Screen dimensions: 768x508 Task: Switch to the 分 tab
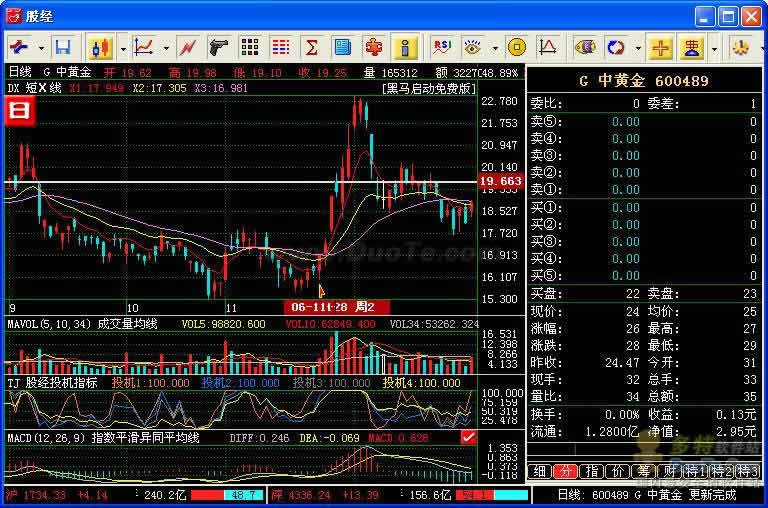[565, 471]
